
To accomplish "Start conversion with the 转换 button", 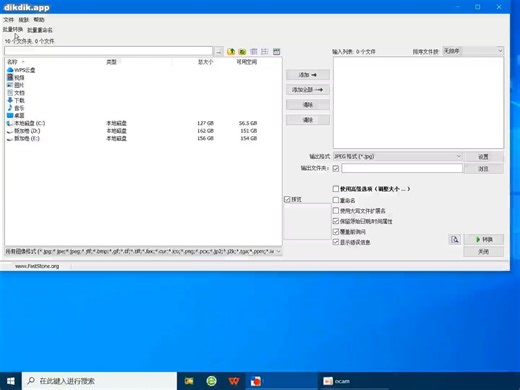I will pyautogui.click(x=484, y=239).
